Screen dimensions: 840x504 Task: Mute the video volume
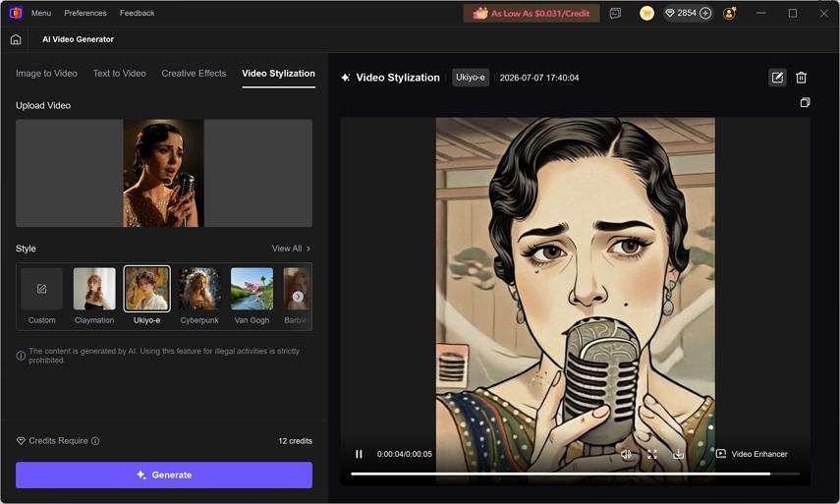tap(626, 454)
